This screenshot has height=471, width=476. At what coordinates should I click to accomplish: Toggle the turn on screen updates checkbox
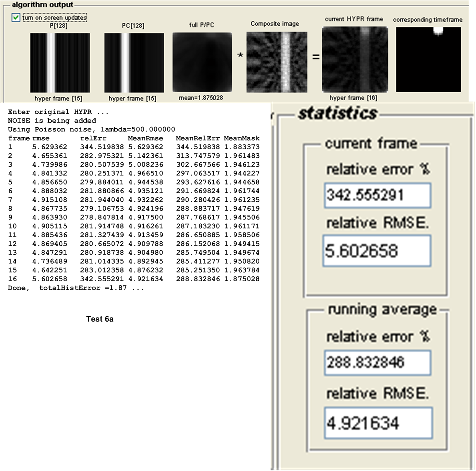click(16, 18)
